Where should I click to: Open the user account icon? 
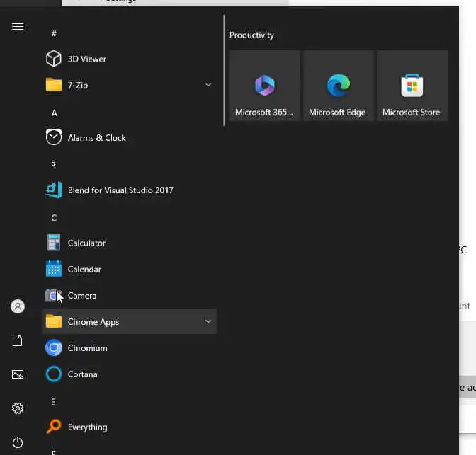point(18,306)
